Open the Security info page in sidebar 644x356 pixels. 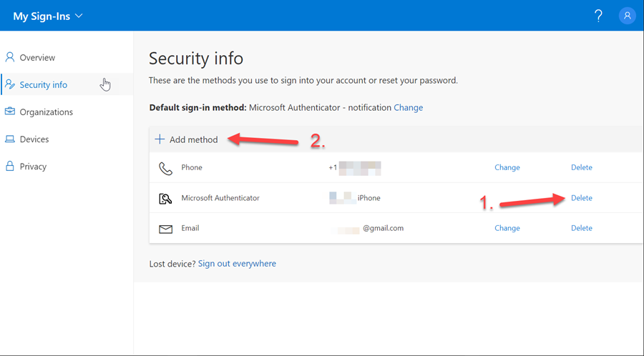[x=43, y=84]
